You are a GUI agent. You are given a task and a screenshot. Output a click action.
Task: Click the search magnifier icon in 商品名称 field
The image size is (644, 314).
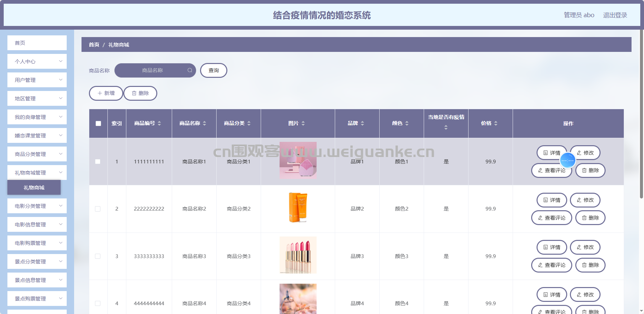[x=190, y=70]
